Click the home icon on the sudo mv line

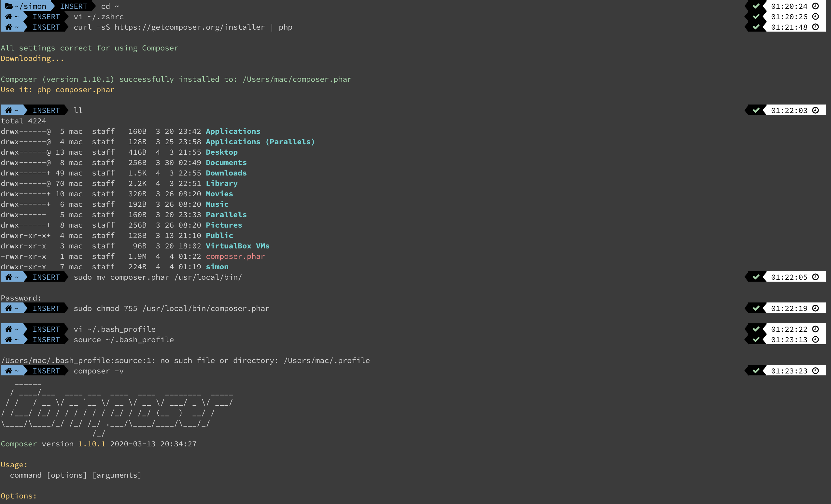click(x=9, y=277)
